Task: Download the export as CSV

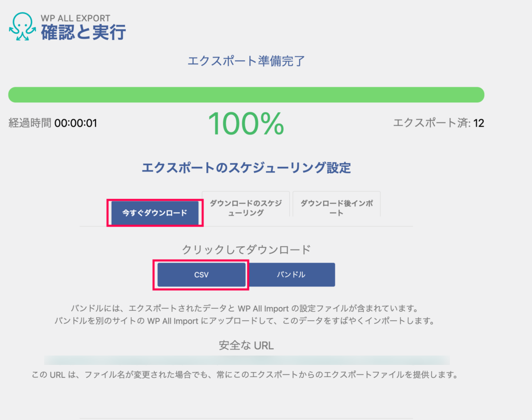Action: 201,274
